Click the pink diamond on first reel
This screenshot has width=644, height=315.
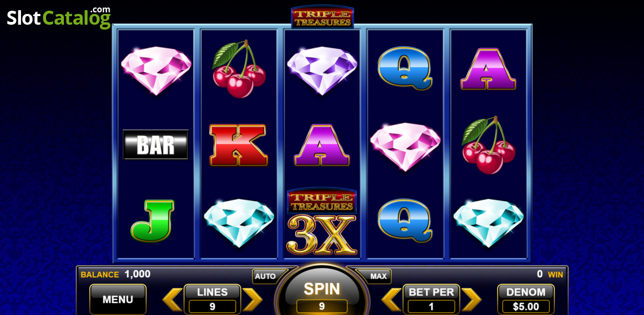(x=156, y=70)
